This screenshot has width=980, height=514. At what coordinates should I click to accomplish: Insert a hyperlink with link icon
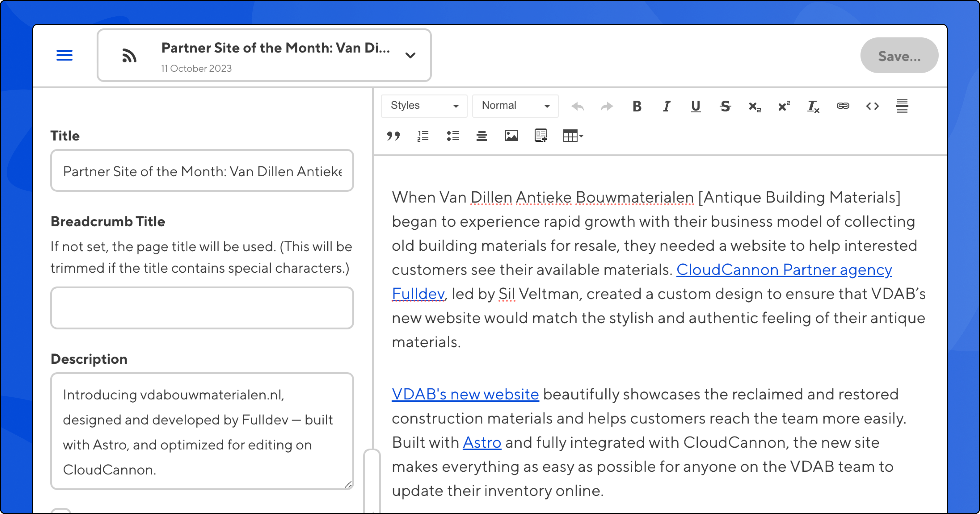point(843,106)
